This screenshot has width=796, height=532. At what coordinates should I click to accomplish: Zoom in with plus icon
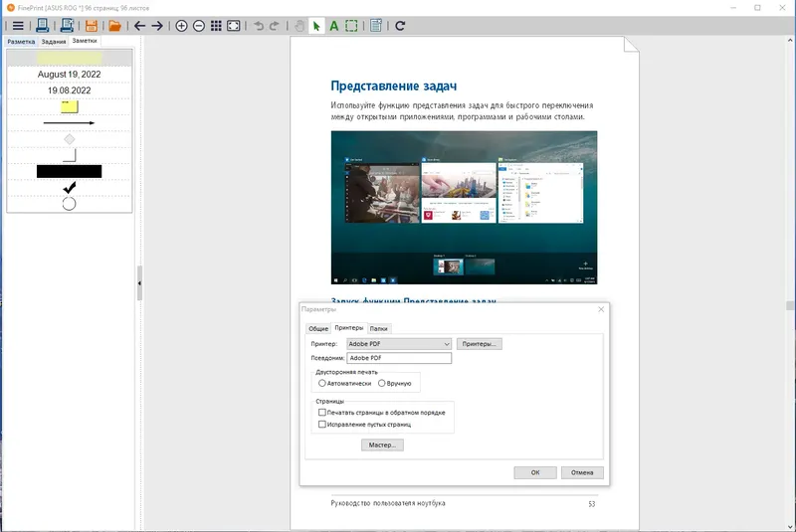click(x=181, y=26)
